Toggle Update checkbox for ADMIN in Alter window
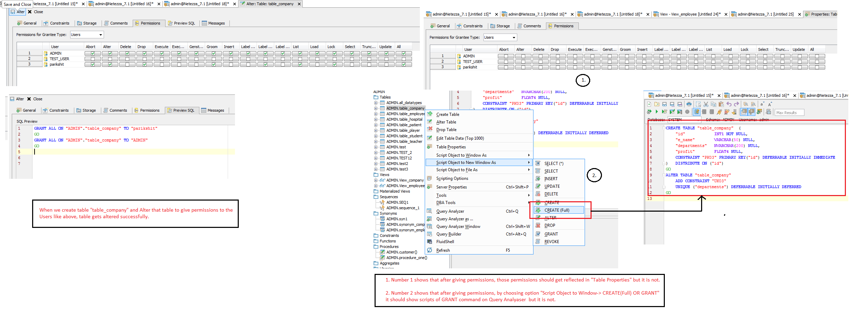The image size is (868, 314). [x=386, y=53]
